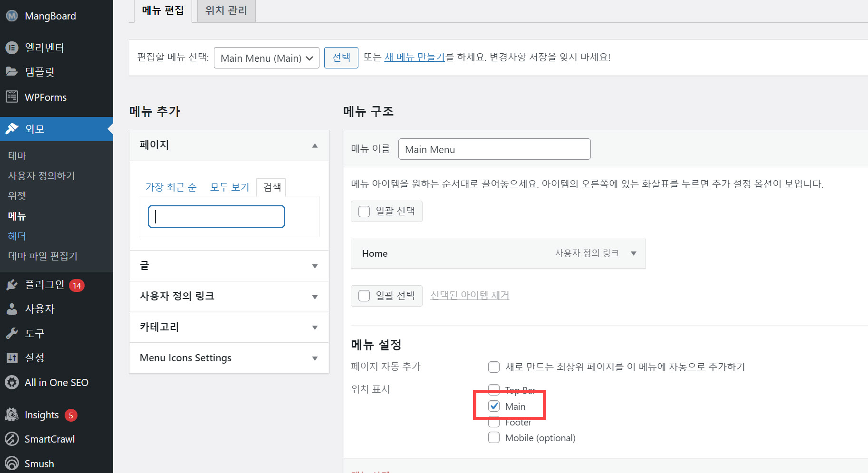The width and height of the screenshot is (868, 473).
Task: Open the WPForms plugin panel
Action: [45, 97]
